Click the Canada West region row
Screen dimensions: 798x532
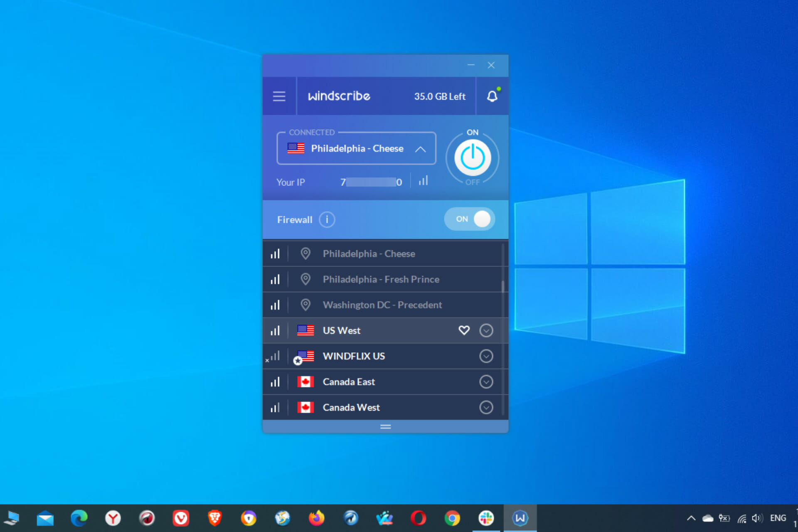pos(351,407)
